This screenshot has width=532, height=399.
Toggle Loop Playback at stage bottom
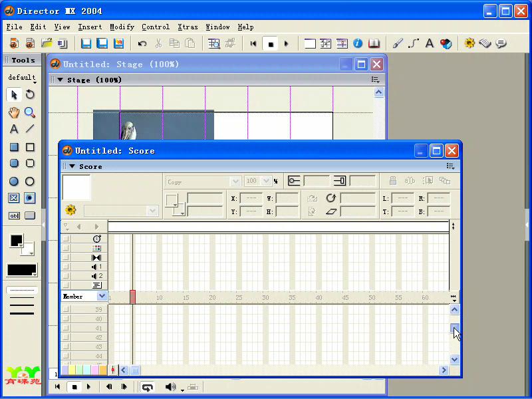[147, 387]
